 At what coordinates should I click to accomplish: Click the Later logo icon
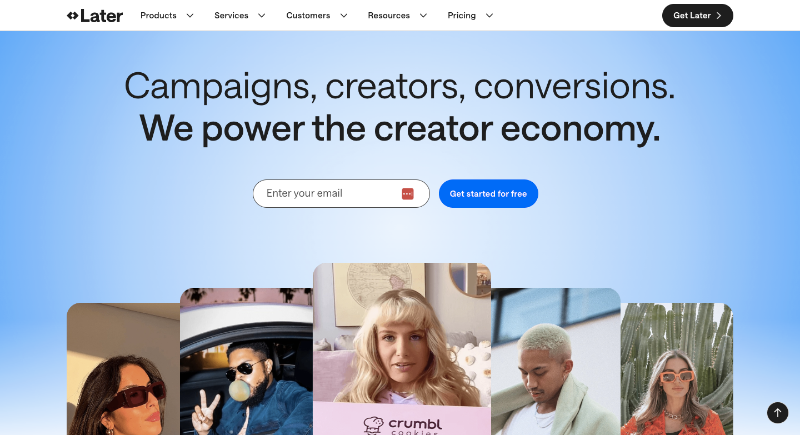pyautogui.click(x=72, y=15)
